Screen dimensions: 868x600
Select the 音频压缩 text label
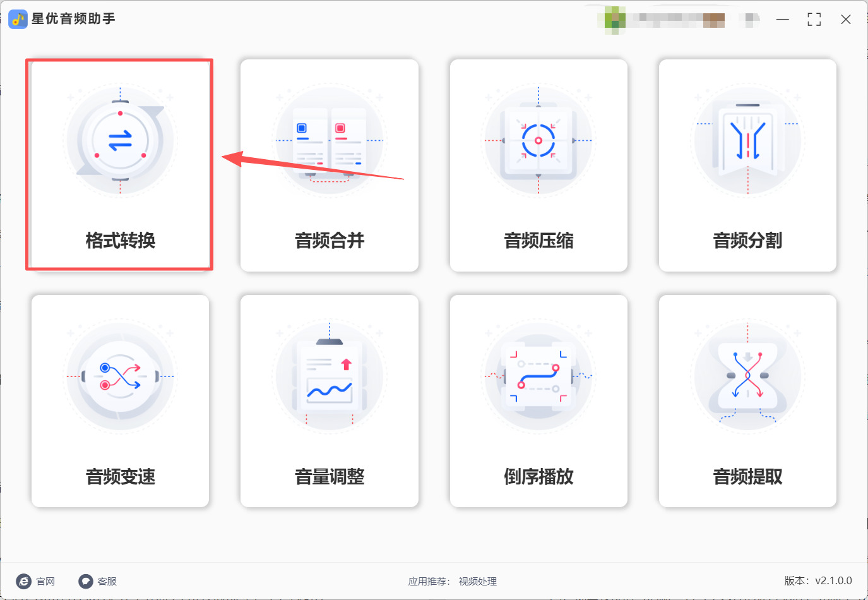pos(538,241)
